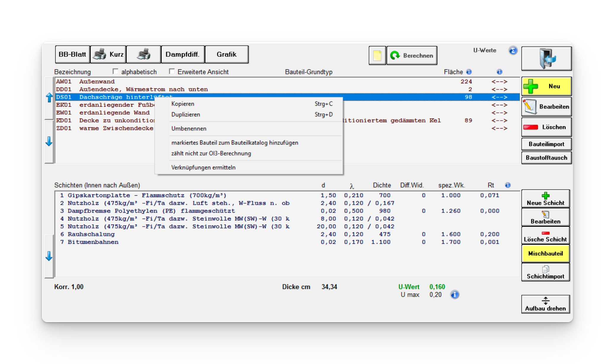Choose Duplizieren from the context menu

pos(186,114)
